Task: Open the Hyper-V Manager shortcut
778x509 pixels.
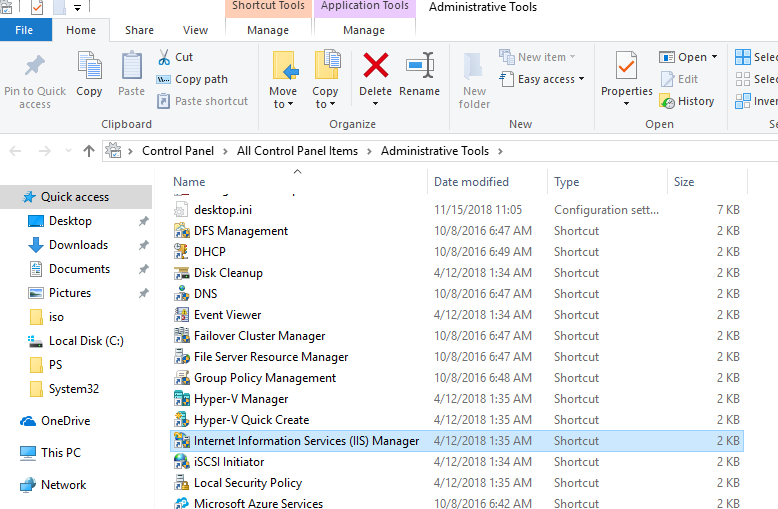Action: click(241, 399)
